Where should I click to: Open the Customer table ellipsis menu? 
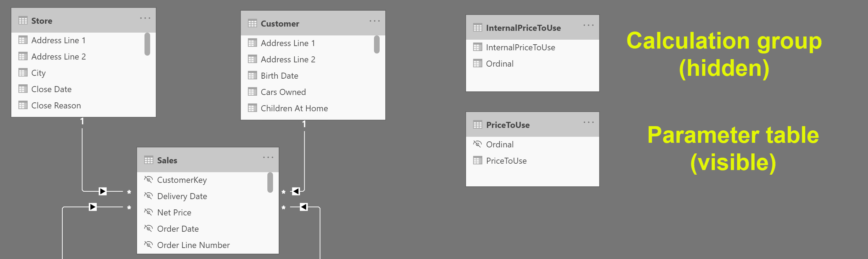click(375, 21)
